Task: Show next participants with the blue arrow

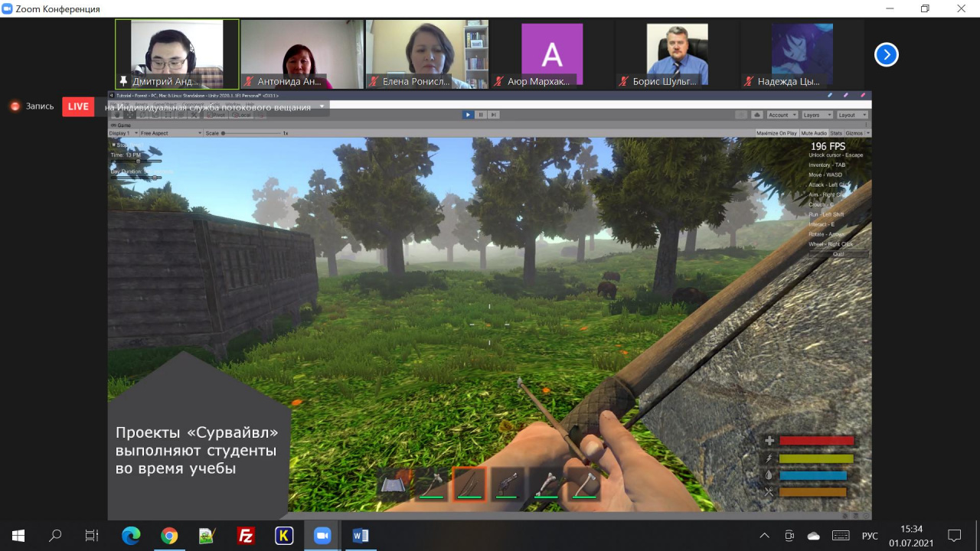Action: (x=886, y=54)
